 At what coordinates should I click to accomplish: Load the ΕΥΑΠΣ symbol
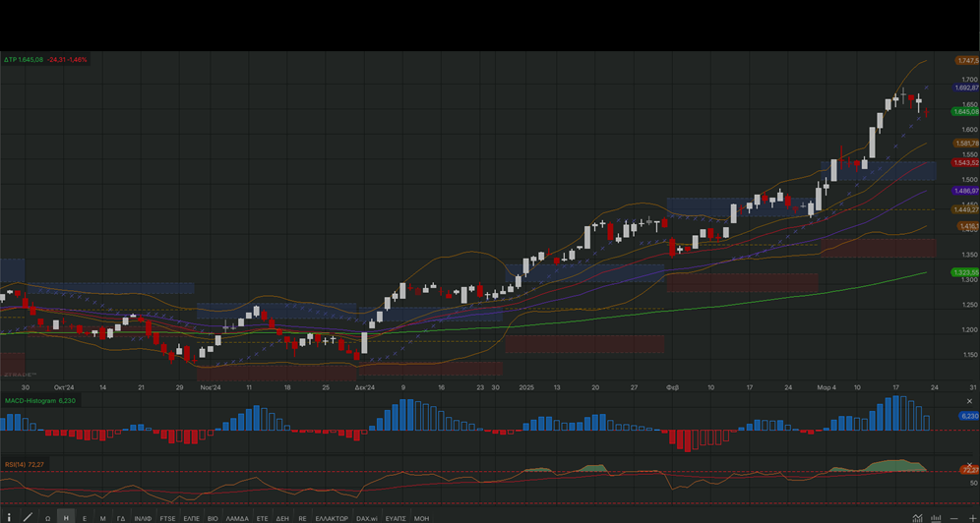396,518
